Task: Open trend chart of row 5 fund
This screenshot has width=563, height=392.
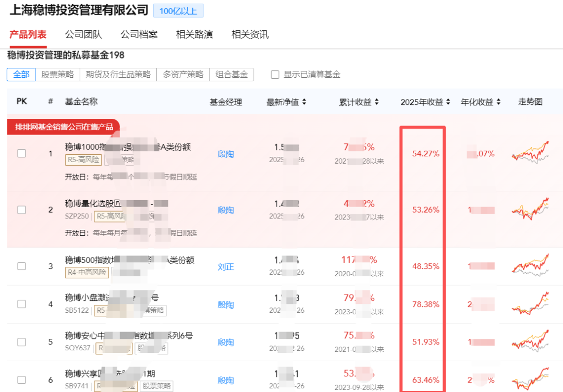Action: [530, 341]
